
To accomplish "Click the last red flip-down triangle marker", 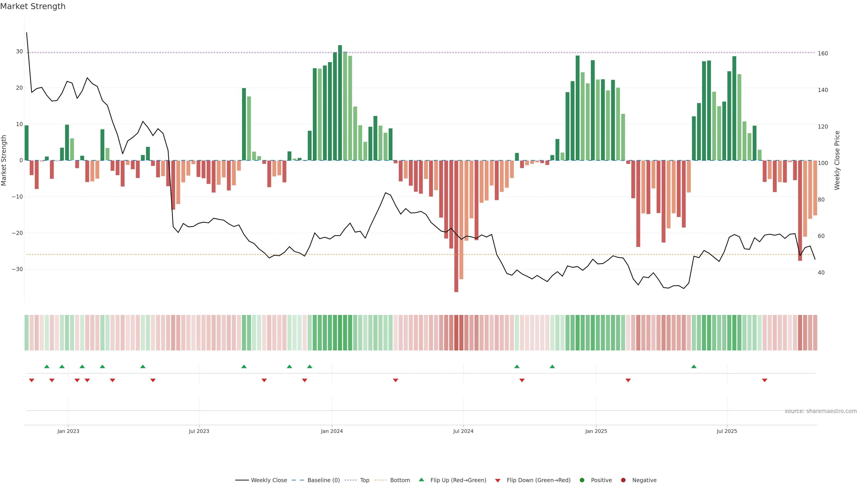I will (764, 380).
